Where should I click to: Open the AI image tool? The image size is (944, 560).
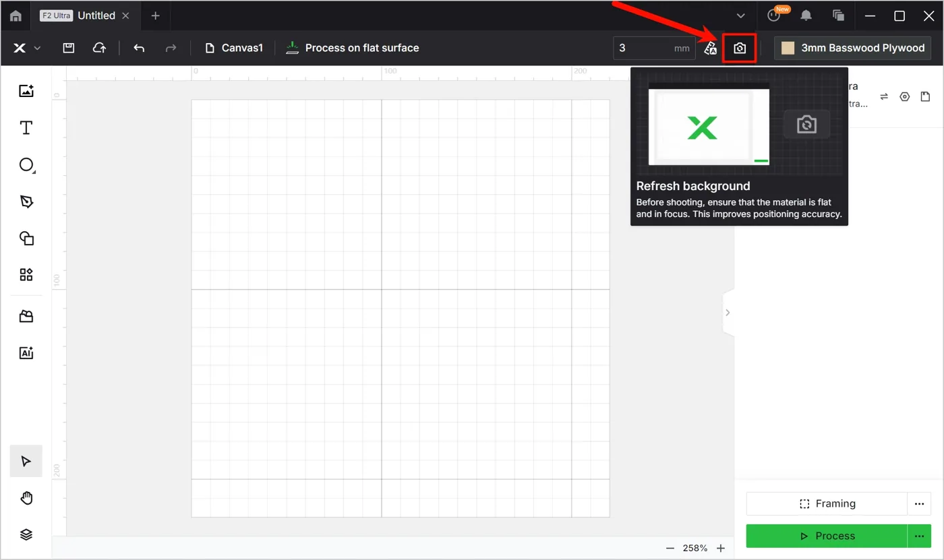coord(26,352)
